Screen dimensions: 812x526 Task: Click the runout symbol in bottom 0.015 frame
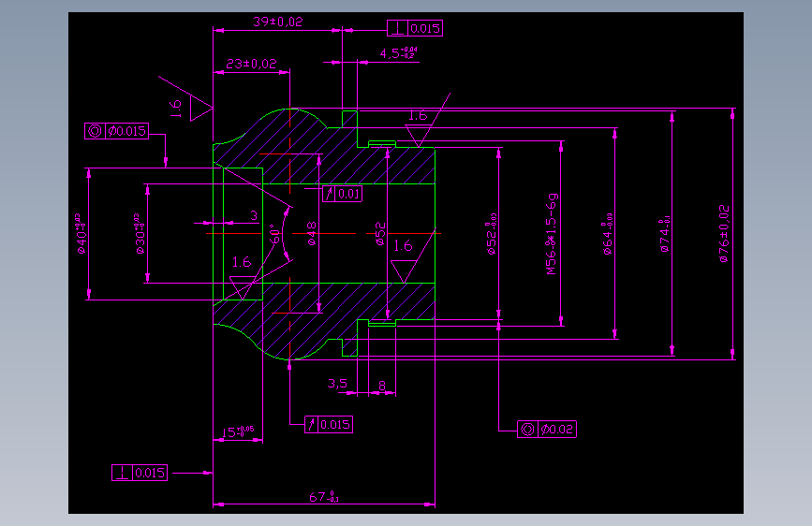pyautogui.click(x=311, y=425)
